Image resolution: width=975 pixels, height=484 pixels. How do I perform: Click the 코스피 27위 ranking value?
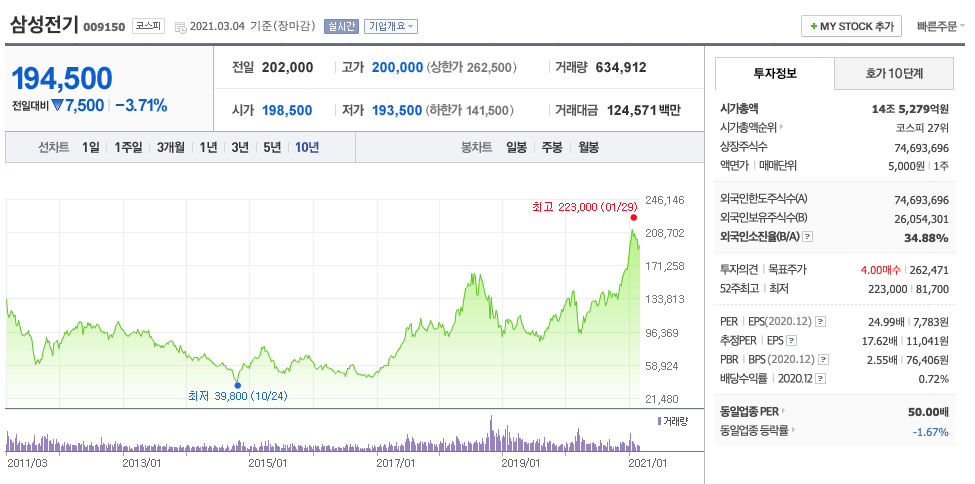coord(924,128)
